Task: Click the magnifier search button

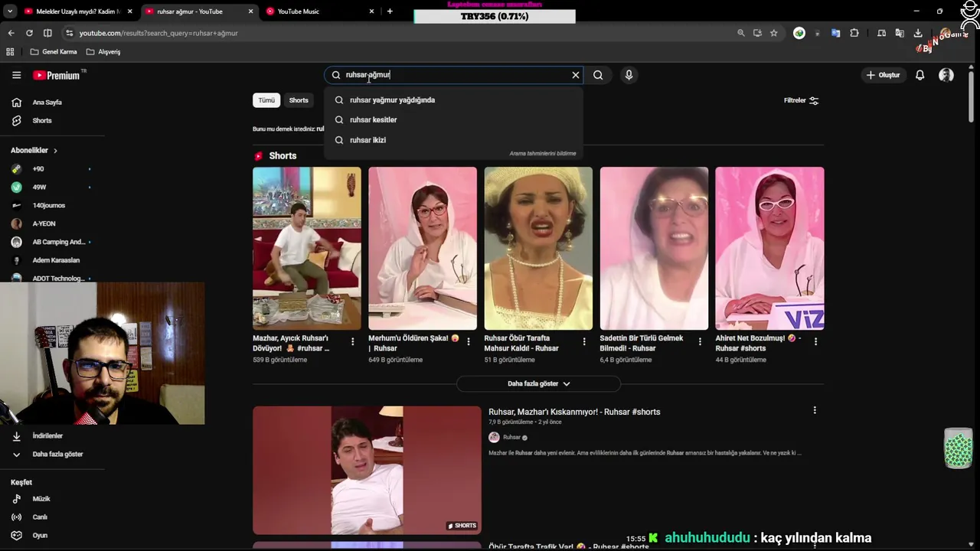Action: click(x=598, y=75)
